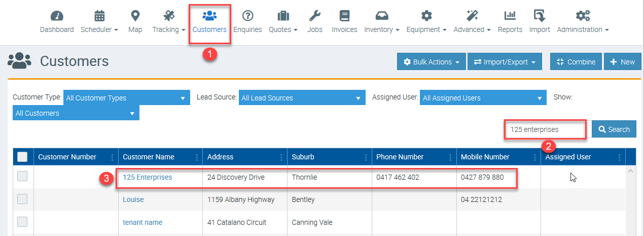
Task: Open Invoices book icon
Action: pyautogui.click(x=344, y=16)
